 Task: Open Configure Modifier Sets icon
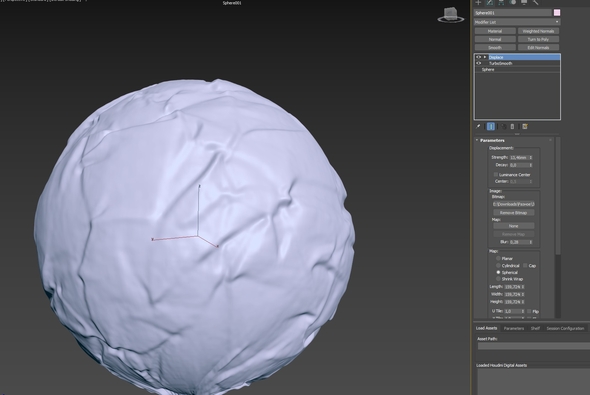point(525,127)
